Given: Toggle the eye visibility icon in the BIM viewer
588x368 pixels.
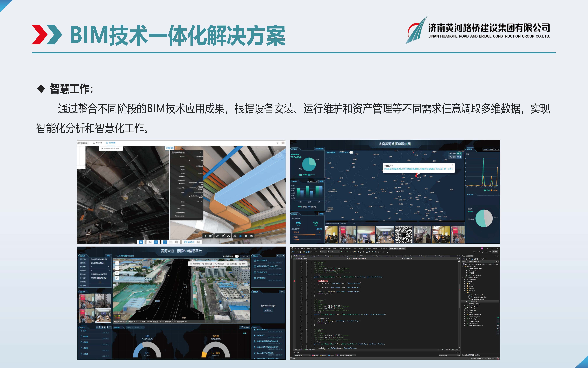Looking at the screenshot, I should coord(141,242).
